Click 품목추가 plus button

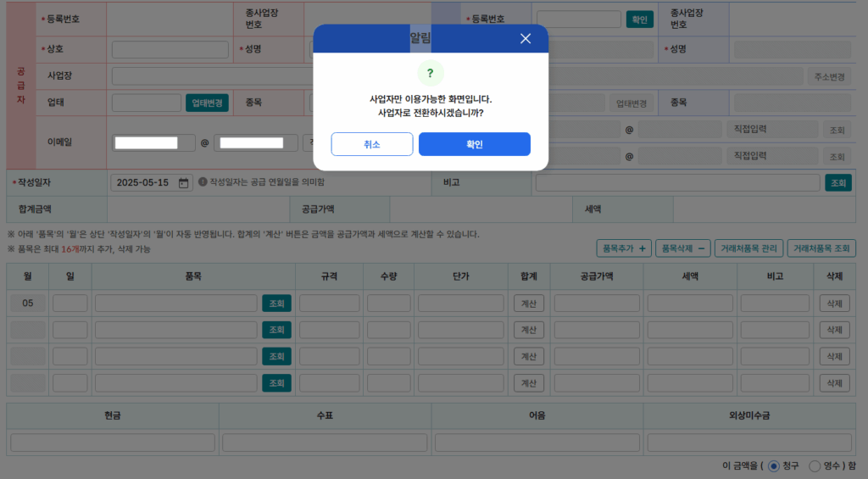coord(624,248)
